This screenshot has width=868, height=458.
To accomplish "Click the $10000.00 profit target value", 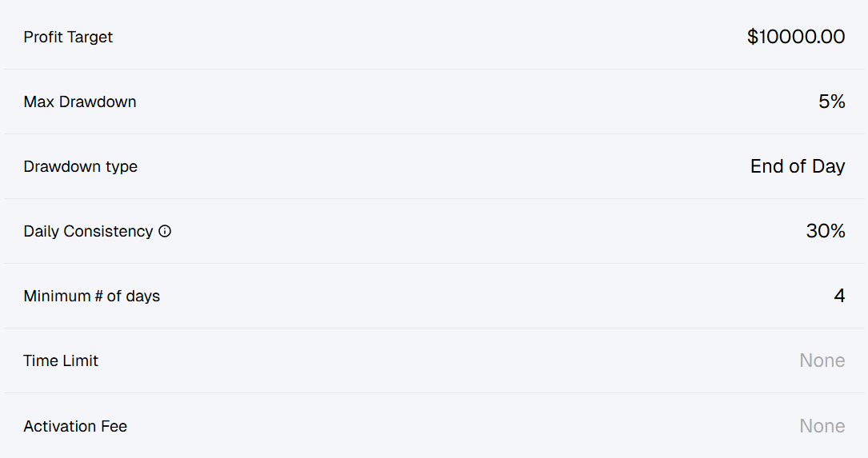I will click(795, 37).
